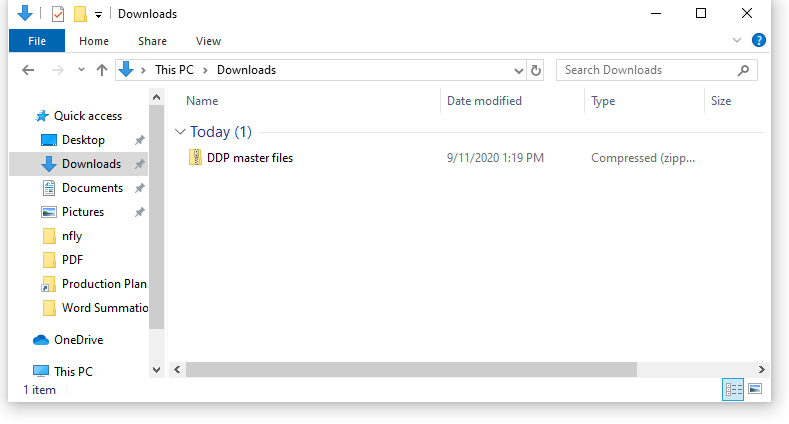This screenshot has height=424, width=789.
Task: Switch to large icons view
Action: [755, 388]
